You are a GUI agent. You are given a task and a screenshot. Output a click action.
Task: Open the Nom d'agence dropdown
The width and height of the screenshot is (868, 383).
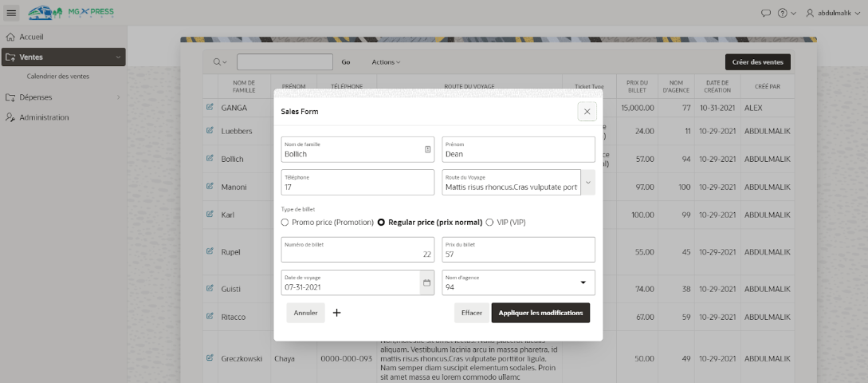click(518, 282)
